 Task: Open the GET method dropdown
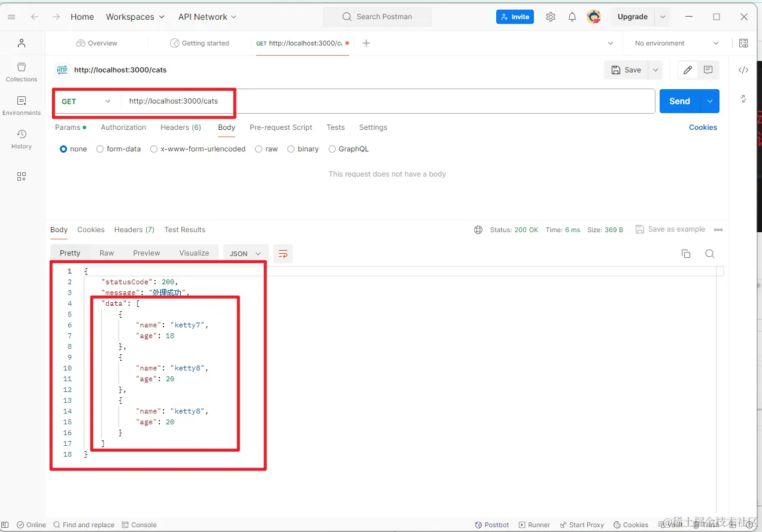click(86, 101)
